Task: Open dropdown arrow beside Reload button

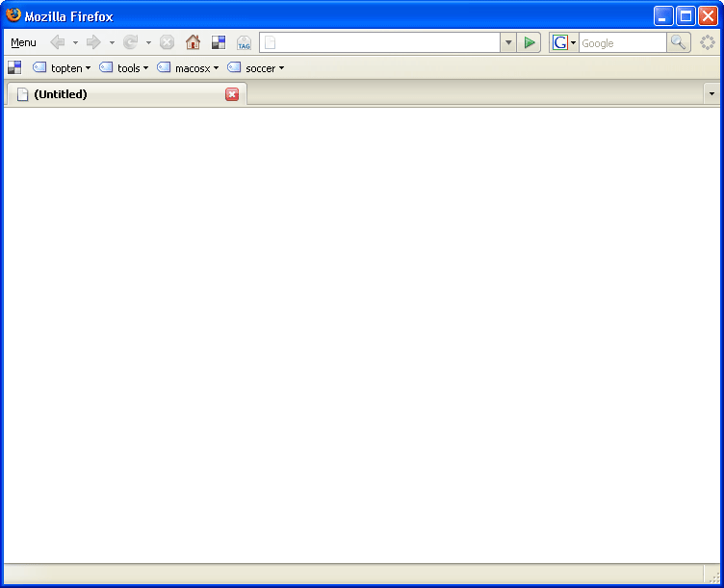Action: pos(148,43)
